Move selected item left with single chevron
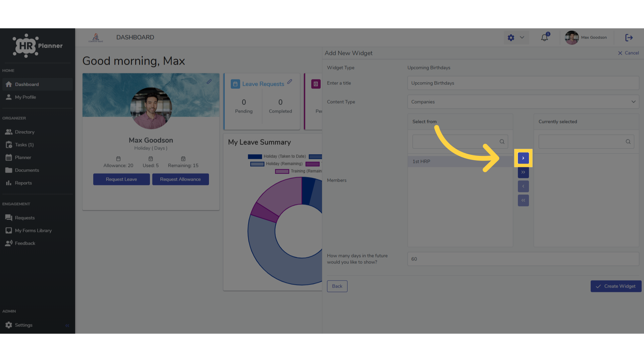The height and width of the screenshot is (362, 644). (523, 186)
